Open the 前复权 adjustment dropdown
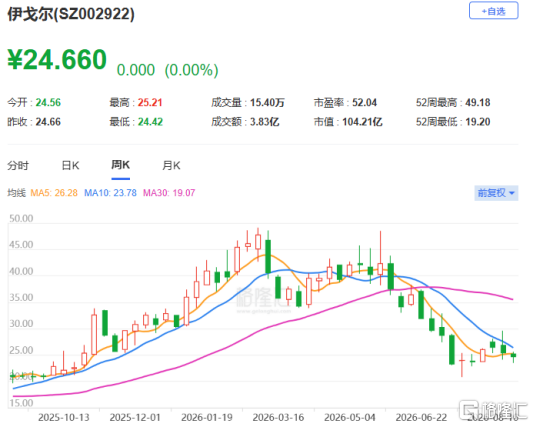 496,193
